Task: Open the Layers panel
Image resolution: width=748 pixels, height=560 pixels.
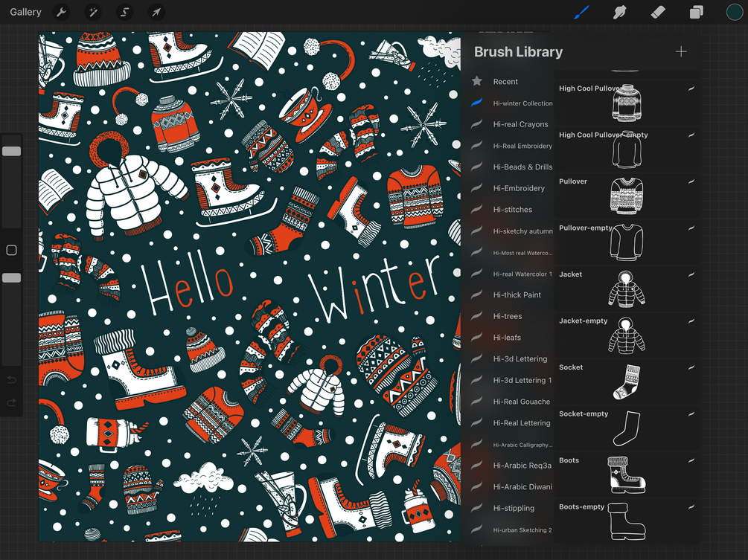Action: pos(696,12)
